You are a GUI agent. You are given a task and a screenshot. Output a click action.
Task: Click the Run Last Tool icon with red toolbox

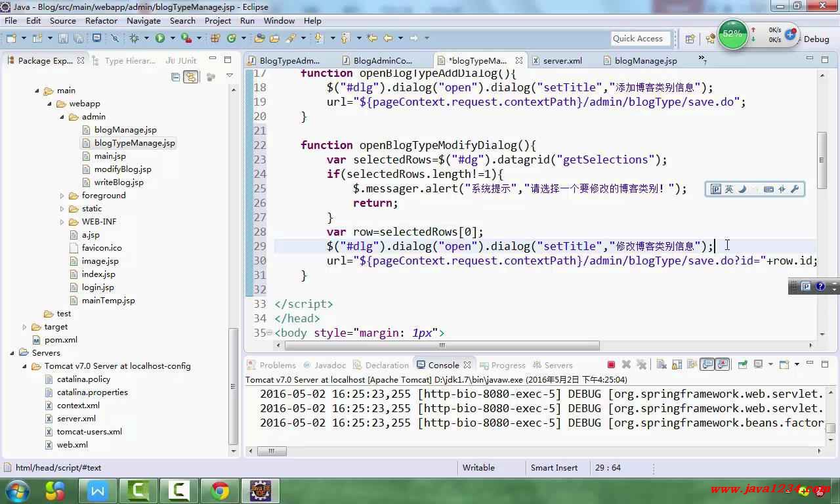click(x=186, y=38)
